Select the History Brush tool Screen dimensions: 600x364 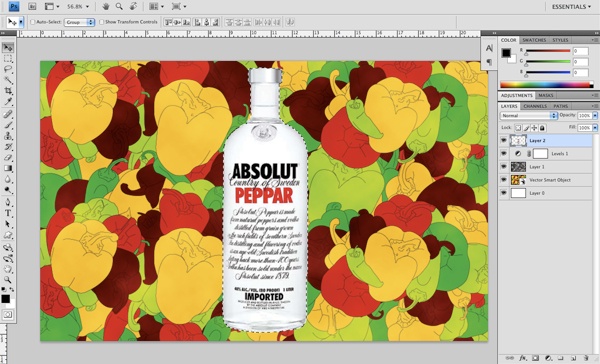(8, 147)
